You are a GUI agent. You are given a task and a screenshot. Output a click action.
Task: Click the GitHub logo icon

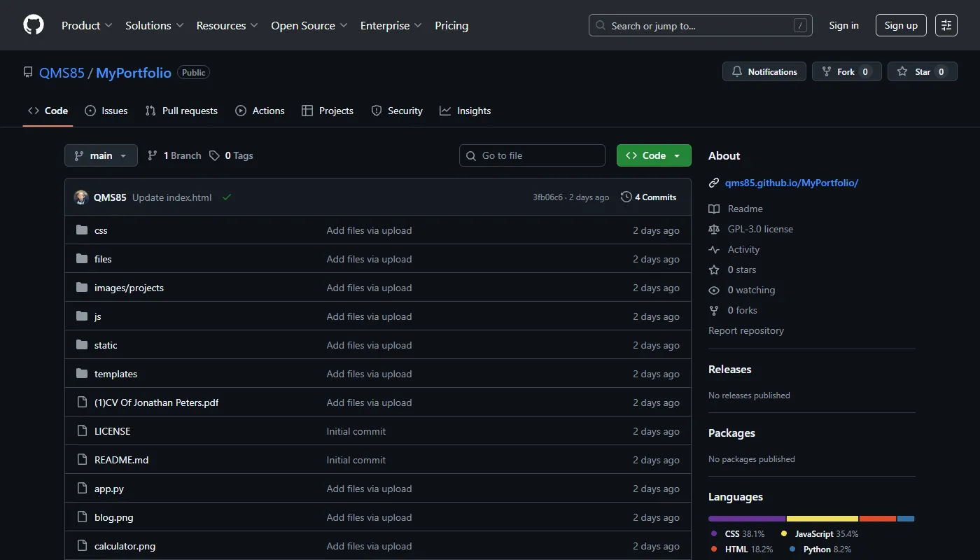(34, 25)
